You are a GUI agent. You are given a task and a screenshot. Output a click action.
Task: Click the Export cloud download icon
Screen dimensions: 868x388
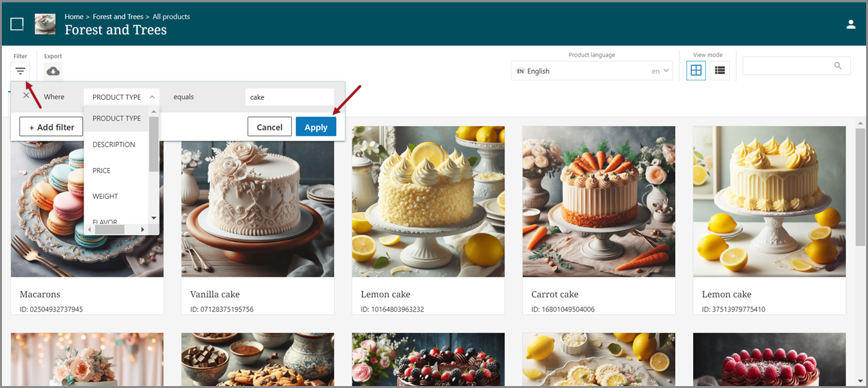[53, 71]
